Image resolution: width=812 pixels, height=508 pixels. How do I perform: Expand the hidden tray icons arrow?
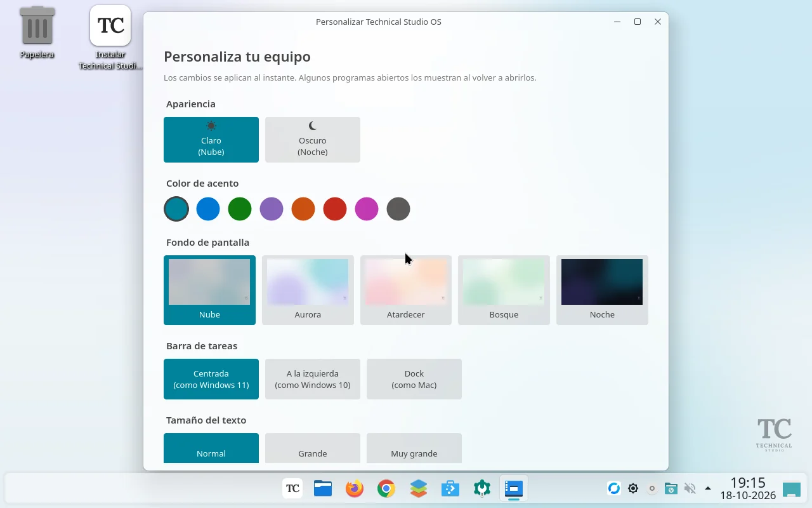pos(708,488)
